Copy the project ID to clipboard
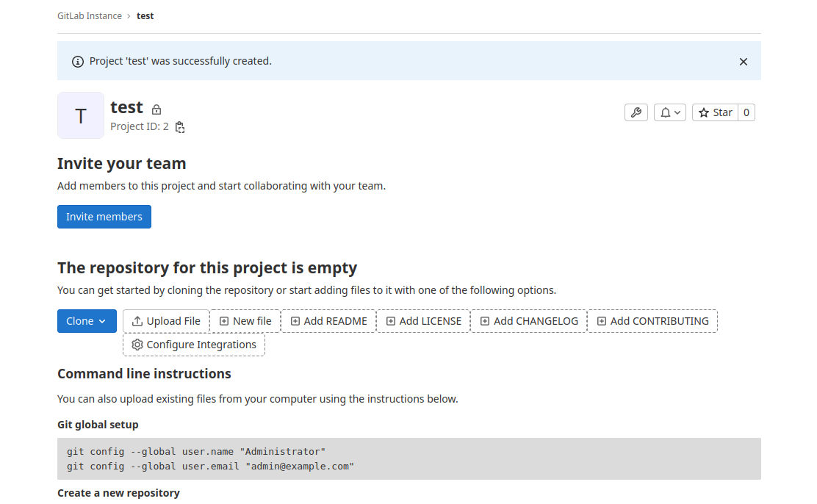 pos(180,127)
